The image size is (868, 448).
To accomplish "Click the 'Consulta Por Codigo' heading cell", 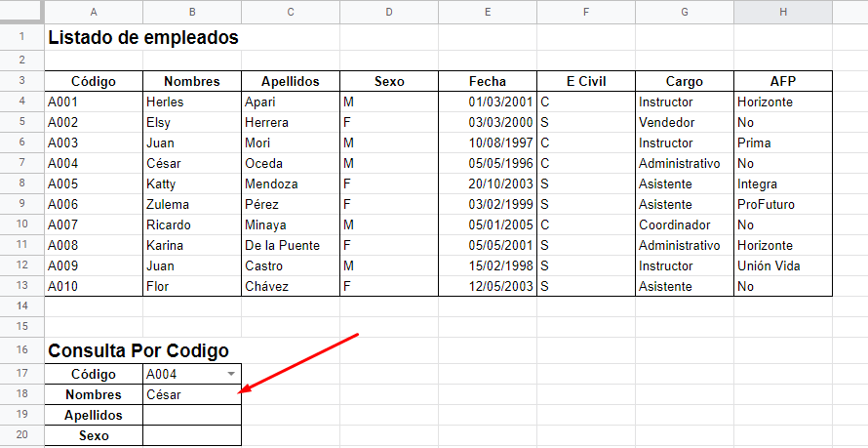I will point(138,351).
